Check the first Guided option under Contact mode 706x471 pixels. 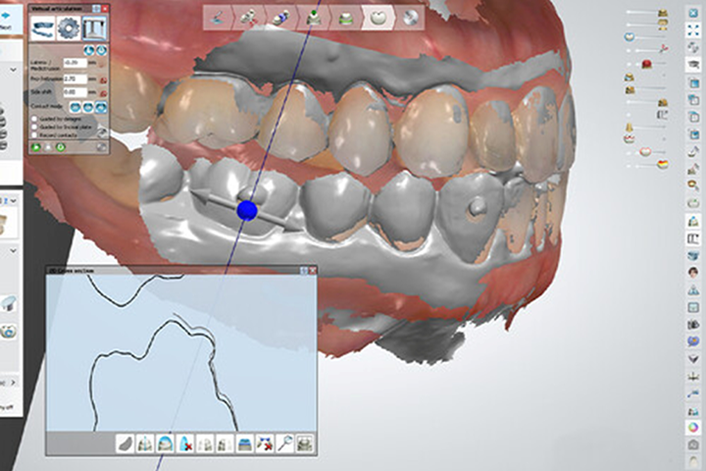[35, 118]
